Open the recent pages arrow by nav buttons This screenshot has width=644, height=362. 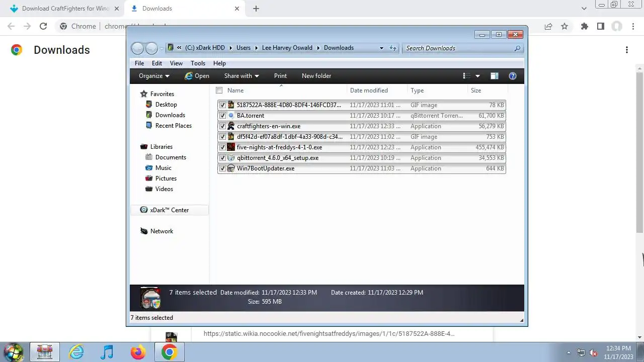tap(162, 48)
